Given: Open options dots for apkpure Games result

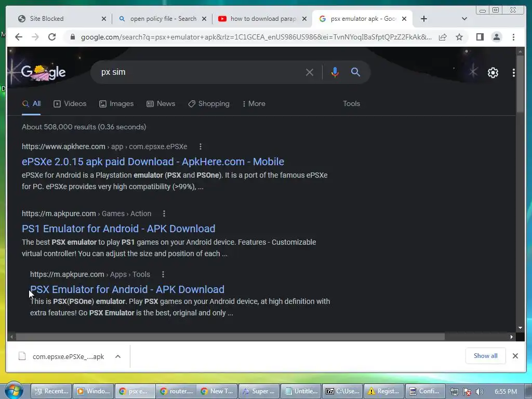Looking at the screenshot, I should 164,214.
